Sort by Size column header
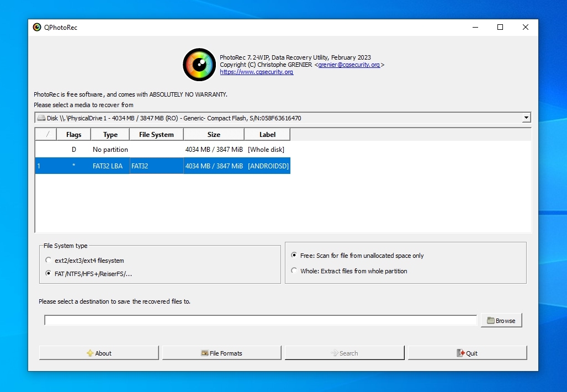The image size is (567, 392). (214, 135)
